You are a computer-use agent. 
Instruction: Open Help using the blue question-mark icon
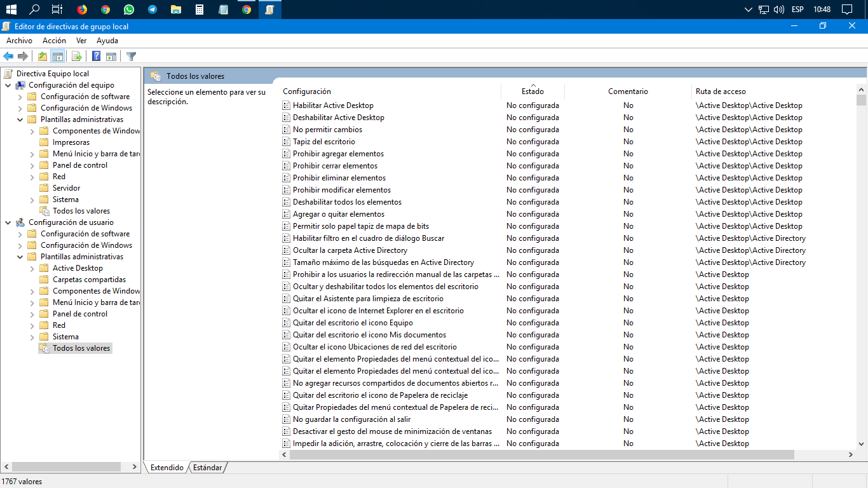[96, 56]
